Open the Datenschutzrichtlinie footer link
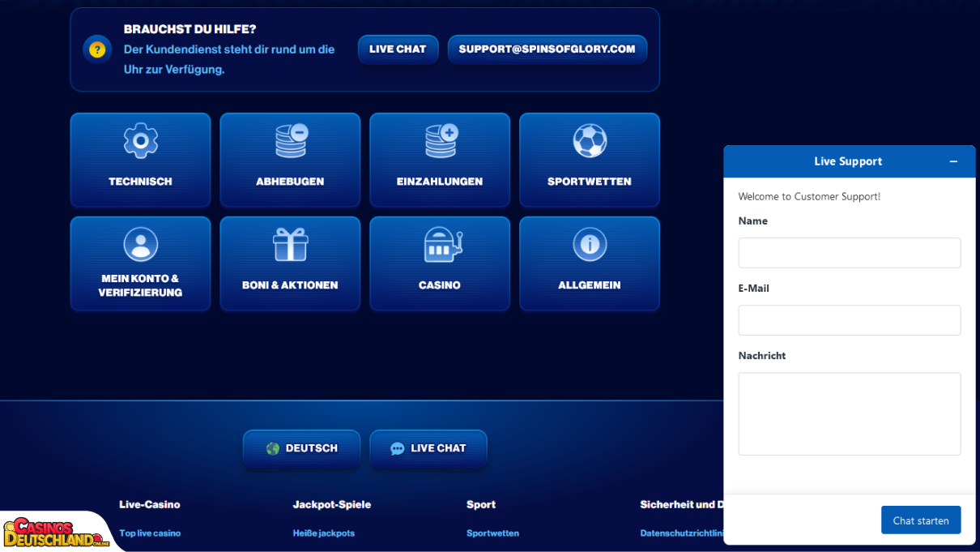Image resolution: width=980 pixels, height=552 pixels. (x=682, y=533)
